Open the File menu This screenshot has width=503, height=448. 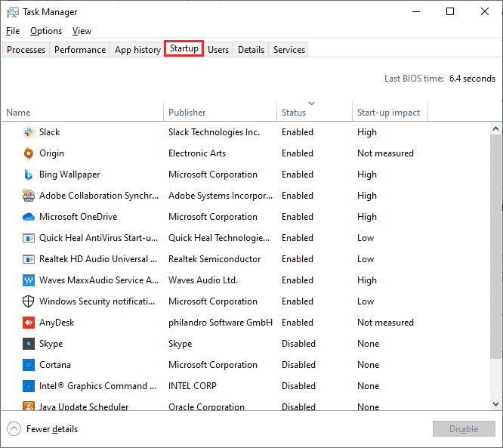coord(13,31)
